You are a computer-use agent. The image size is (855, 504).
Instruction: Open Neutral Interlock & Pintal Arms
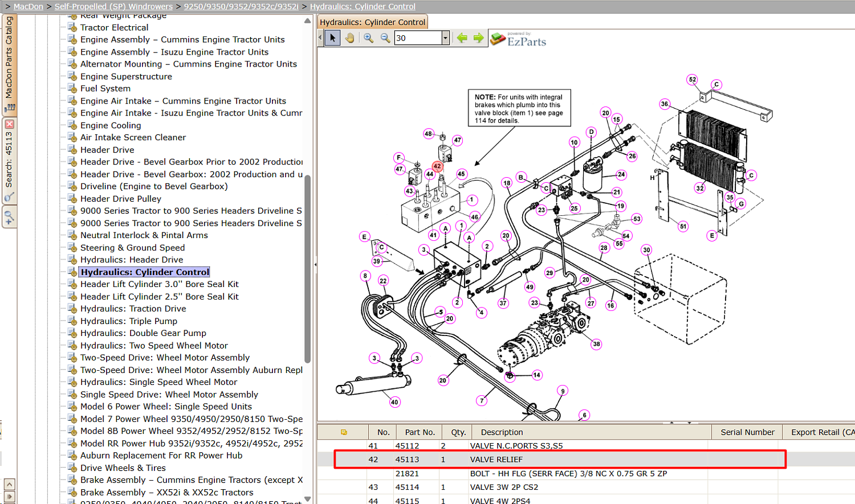[x=144, y=235]
